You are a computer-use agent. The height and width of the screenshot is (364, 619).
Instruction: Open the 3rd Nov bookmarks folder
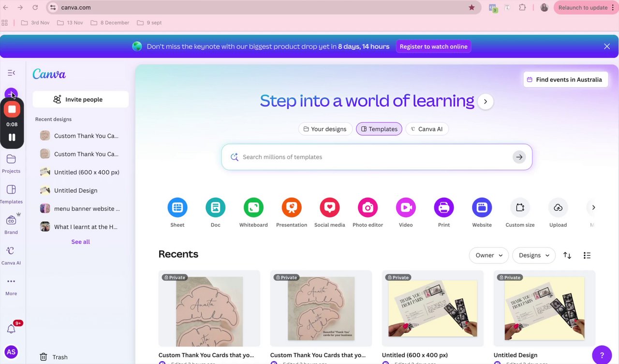point(35,23)
